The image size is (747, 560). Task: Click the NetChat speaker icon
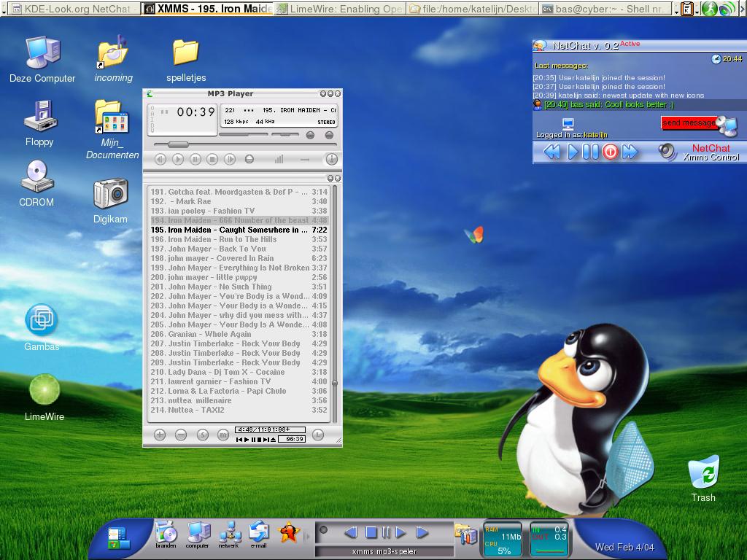667,152
